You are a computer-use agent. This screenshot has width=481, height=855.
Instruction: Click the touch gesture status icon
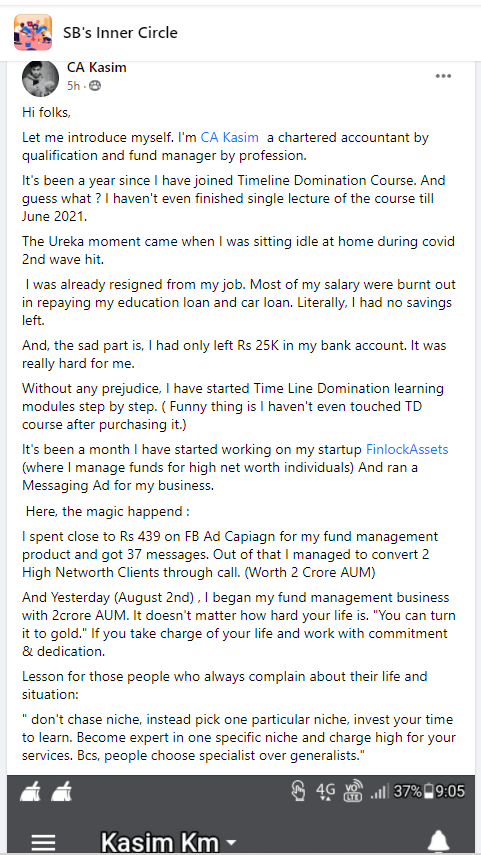click(x=298, y=791)
